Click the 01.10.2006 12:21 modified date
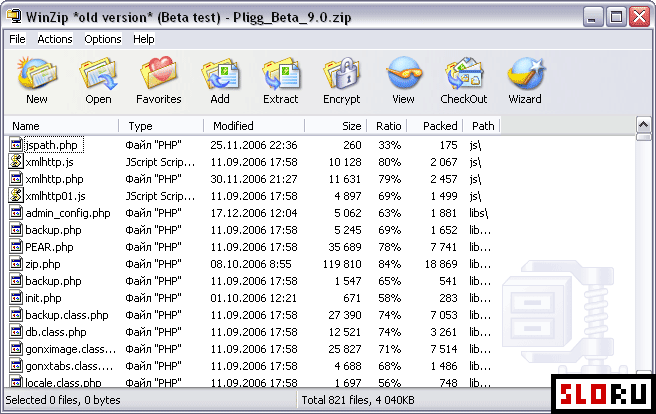The width and height of the screenshot is (656, 414). [x=254, y=298]
